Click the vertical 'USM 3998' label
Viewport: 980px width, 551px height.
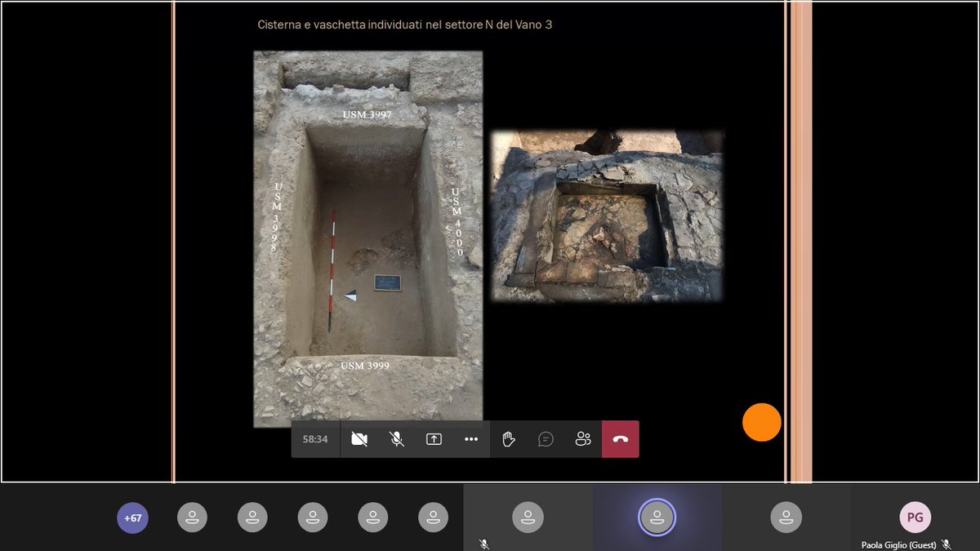point(278,217)
